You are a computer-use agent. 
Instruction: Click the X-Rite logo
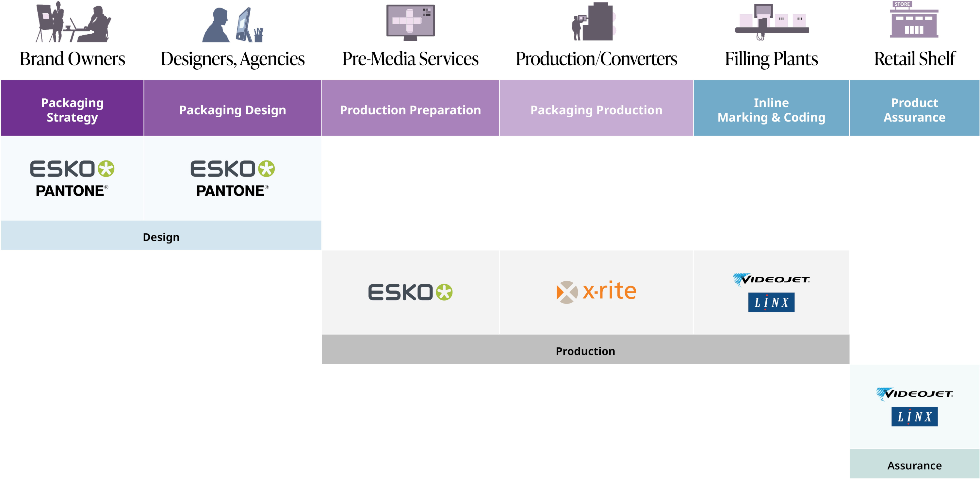coord(596,292)
